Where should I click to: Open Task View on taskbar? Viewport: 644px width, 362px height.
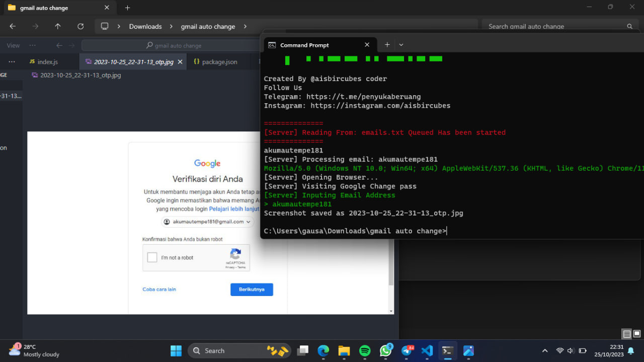(303, 350)
